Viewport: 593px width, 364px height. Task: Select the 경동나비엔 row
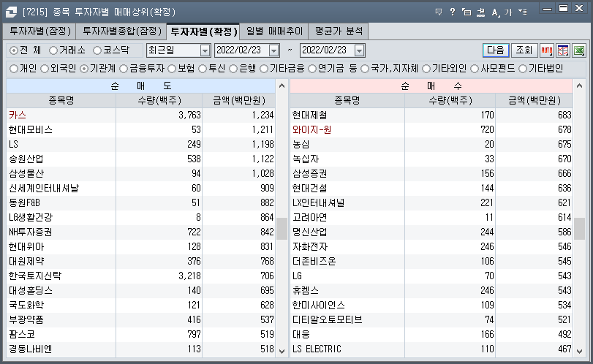pyautogui.click(x=140, y=349)
